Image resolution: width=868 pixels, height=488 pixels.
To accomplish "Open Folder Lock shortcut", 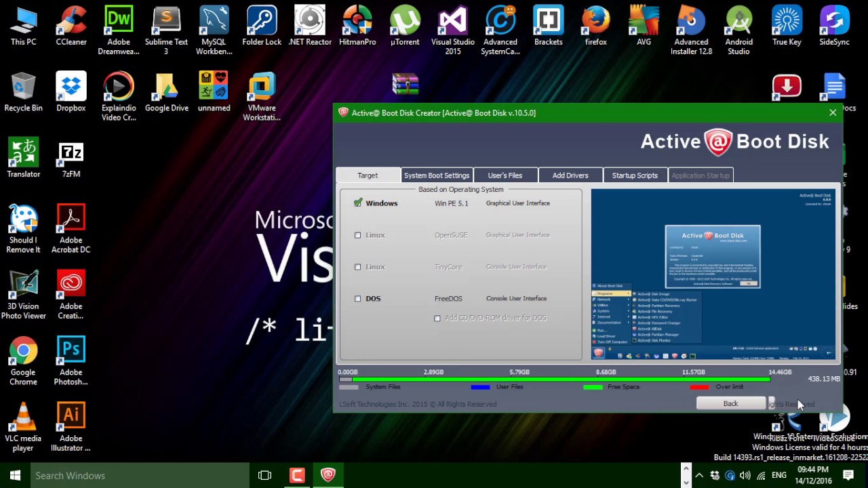I will [x=262, y=27].
